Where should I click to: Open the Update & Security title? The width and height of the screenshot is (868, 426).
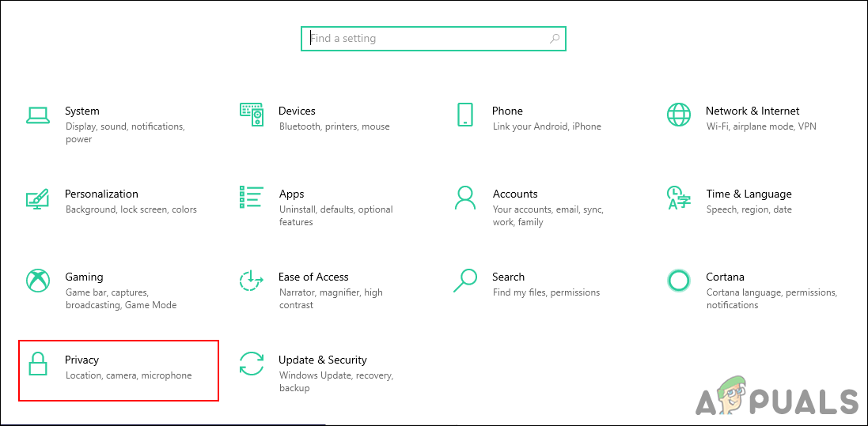click(x=322, y=360)
